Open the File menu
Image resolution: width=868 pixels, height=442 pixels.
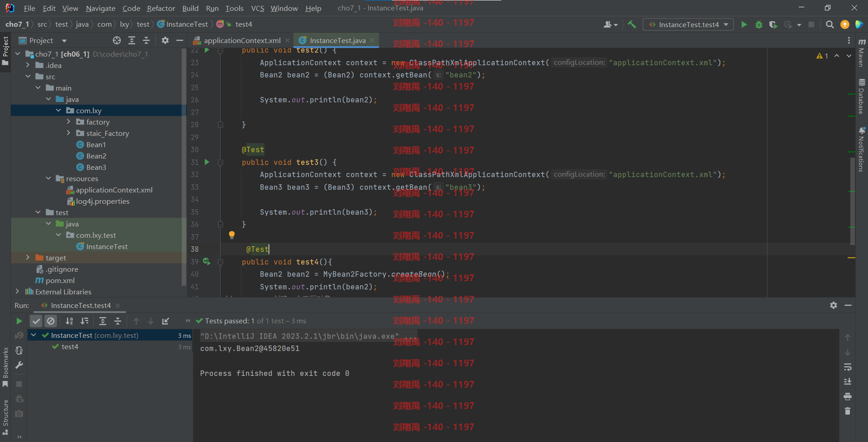(x=29, y=8)
